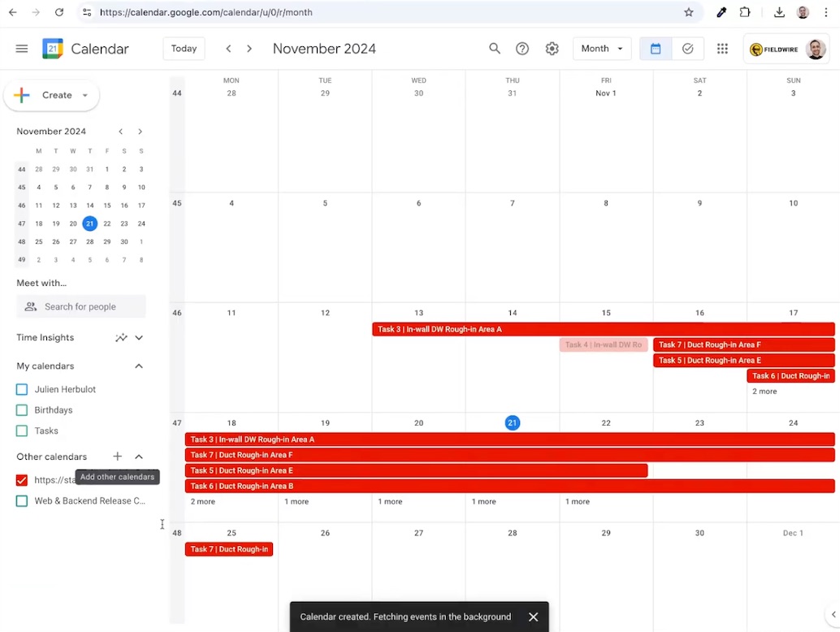Type in Search for people field
The image size is (840, 632).
click(x=89, y=307)
